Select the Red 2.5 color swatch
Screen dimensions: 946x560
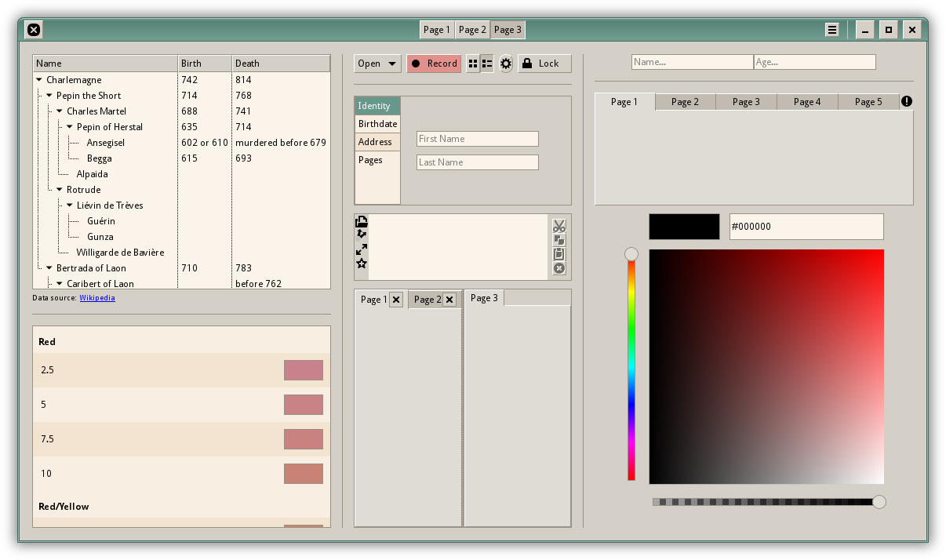click(304, 370)
